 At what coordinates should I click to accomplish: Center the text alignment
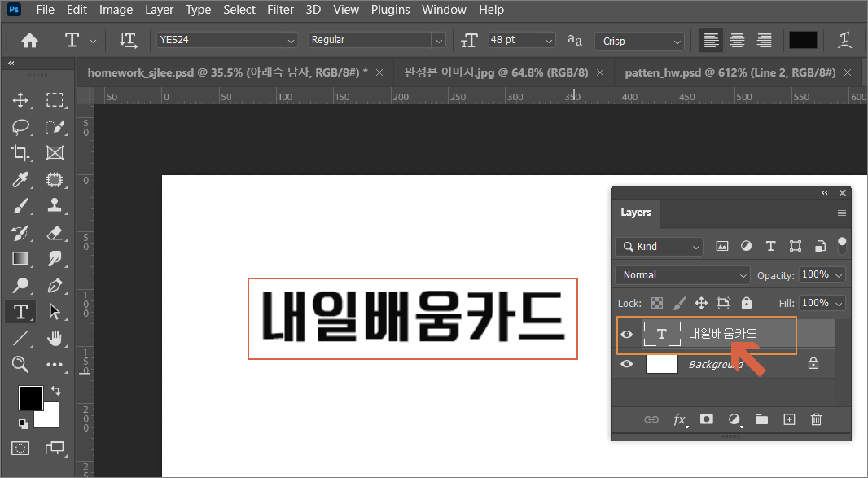738,41
